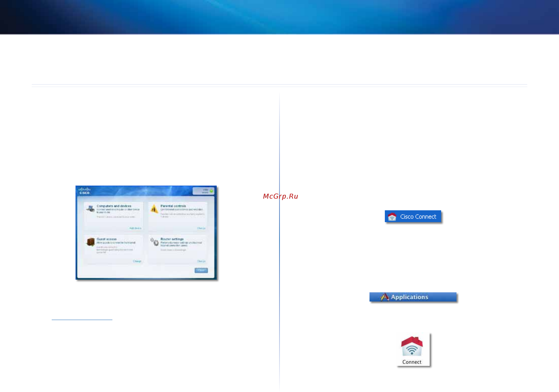Viewport: 559px width, 392px height.
Task: Click the Connect label under the house icon
Action: (412, 362)
